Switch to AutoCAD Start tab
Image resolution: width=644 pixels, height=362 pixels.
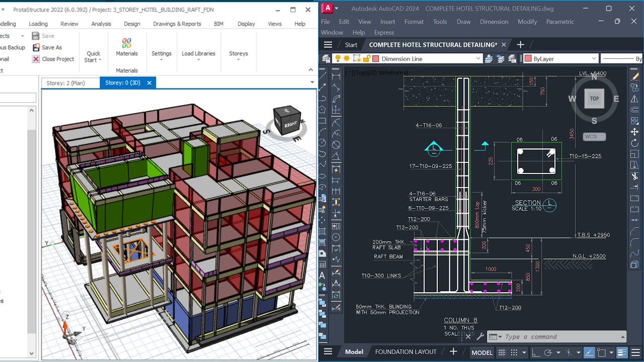(351, 45)
